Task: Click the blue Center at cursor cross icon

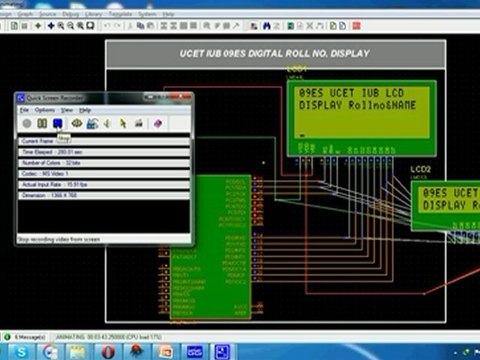Action: (51, 26)
